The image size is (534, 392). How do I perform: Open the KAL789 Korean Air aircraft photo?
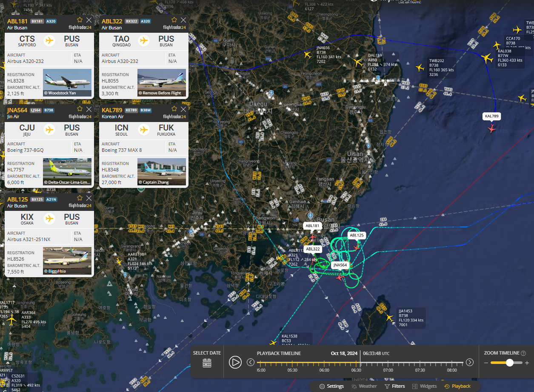[162, 172]
